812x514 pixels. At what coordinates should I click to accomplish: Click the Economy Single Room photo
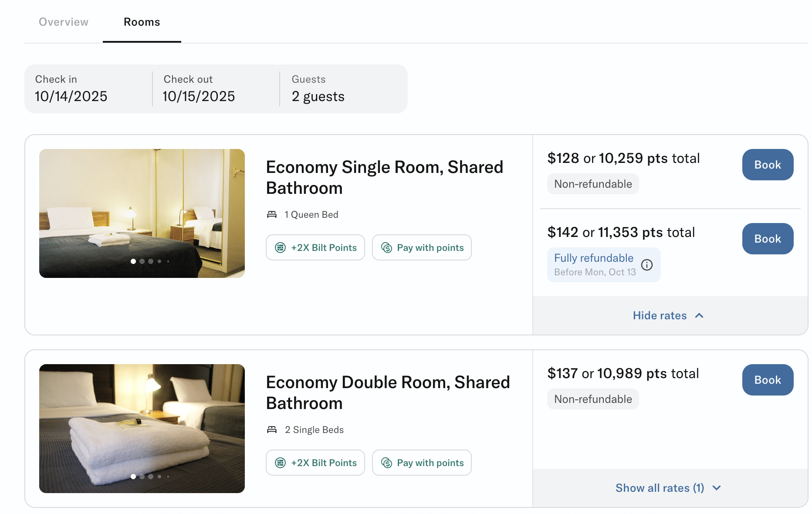(142, 213)
